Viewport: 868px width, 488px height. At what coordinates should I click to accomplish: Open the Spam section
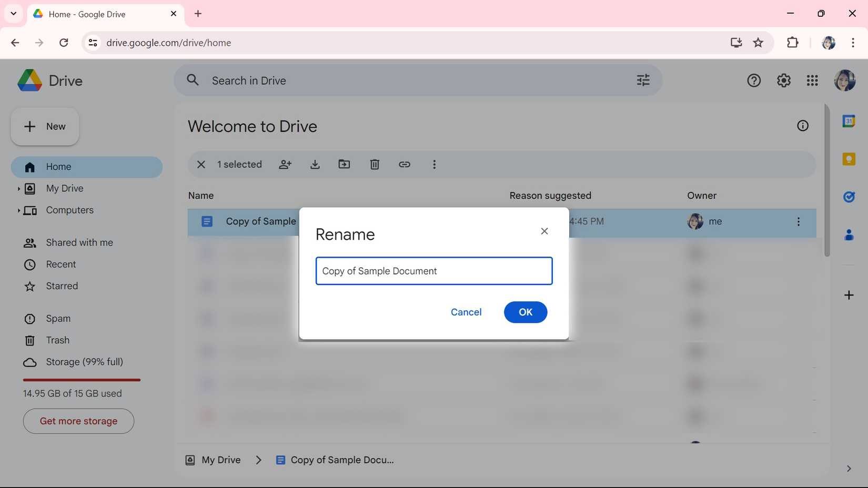pos(58,318)
